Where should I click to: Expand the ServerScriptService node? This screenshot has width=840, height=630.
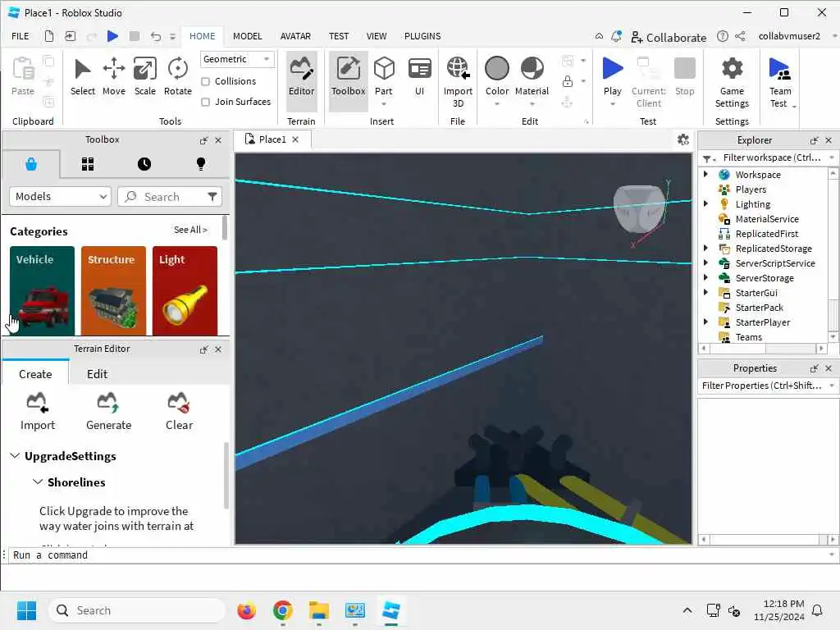click(x=705, y=262)
